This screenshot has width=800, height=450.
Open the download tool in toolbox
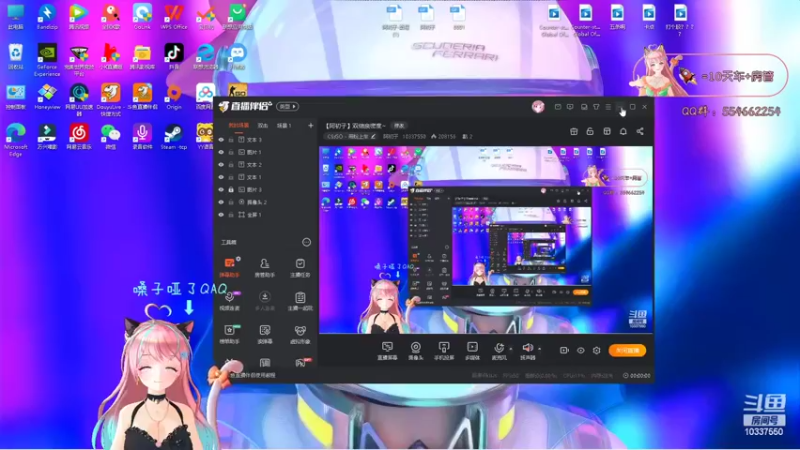[x=264, y=301]
